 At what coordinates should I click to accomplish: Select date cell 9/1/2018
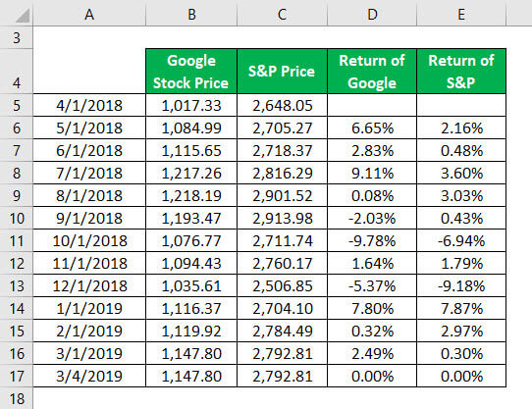[x=89, y=218]
